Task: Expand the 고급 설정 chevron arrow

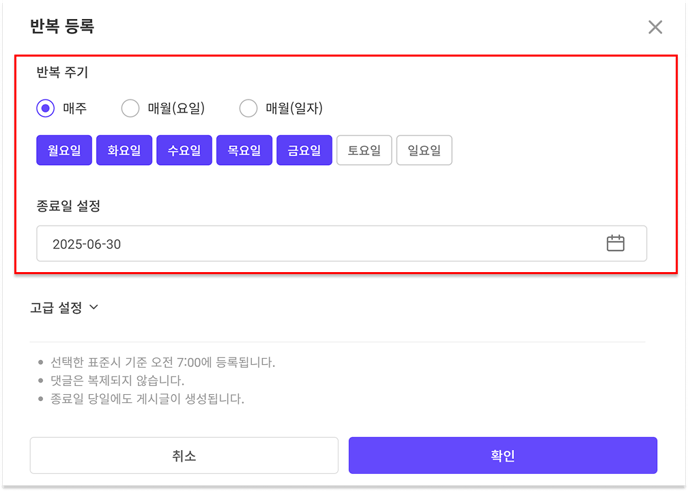Action: (94, 307)
